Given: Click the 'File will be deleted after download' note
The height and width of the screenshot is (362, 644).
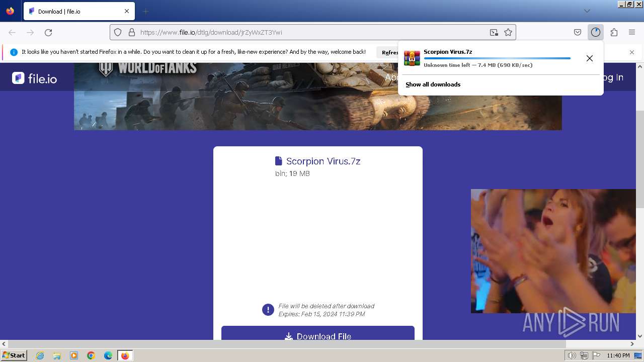Looking at the screenshot, I should (x=327, y=306).
